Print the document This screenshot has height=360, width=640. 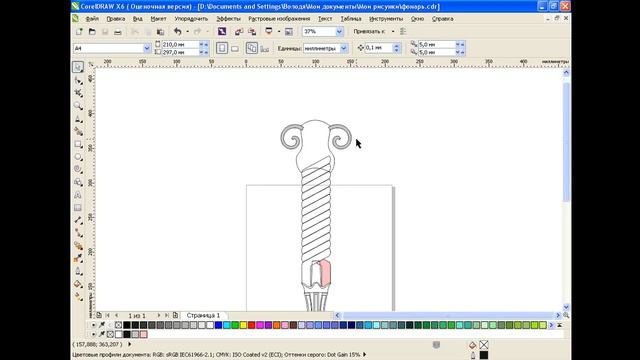pyautogui.click(x=118, y=31)
